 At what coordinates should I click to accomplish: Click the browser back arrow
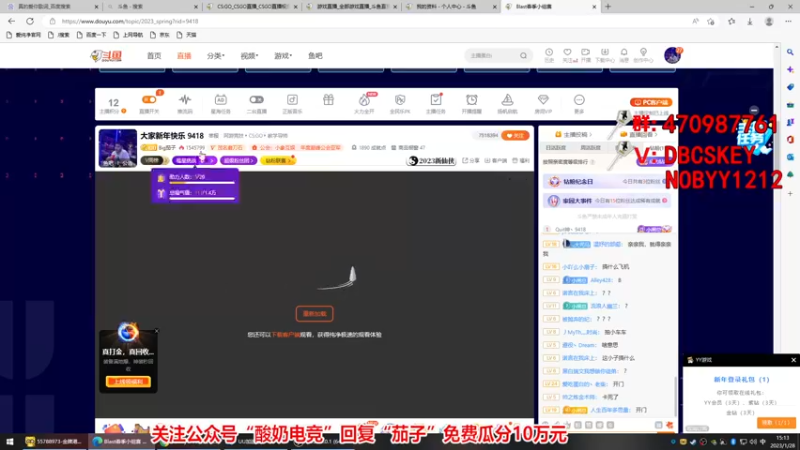[x=12, y=21]
